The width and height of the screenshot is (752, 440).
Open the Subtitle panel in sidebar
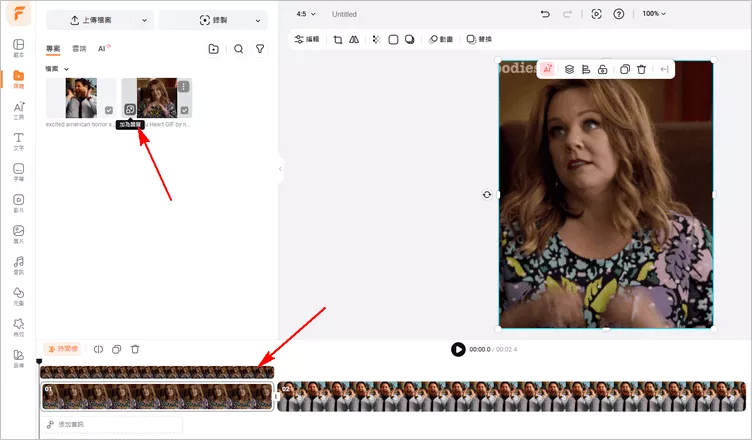(19, 172)
